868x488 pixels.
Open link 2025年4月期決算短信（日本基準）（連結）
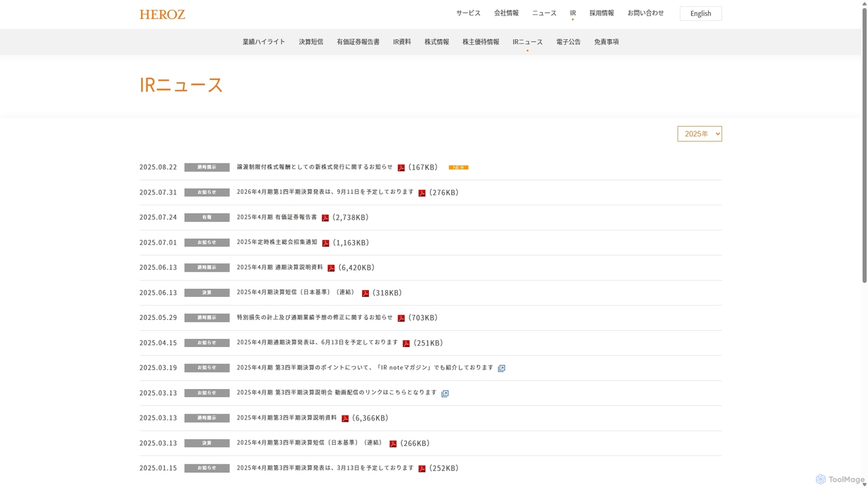pos(296,292)
